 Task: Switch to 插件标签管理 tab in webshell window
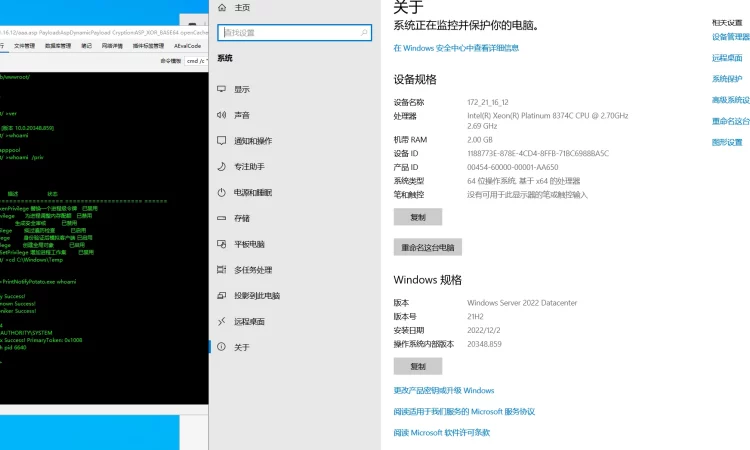[x=148, y=46]
